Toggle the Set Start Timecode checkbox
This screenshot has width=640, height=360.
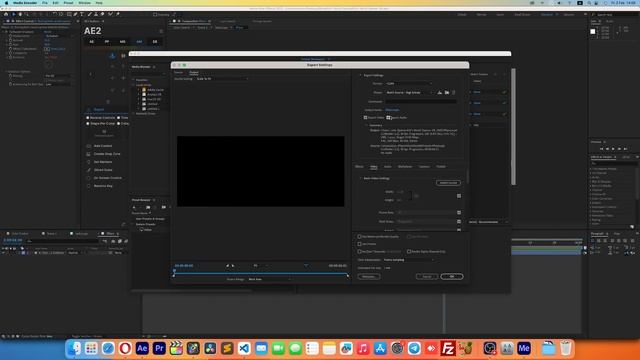[360, 251]
